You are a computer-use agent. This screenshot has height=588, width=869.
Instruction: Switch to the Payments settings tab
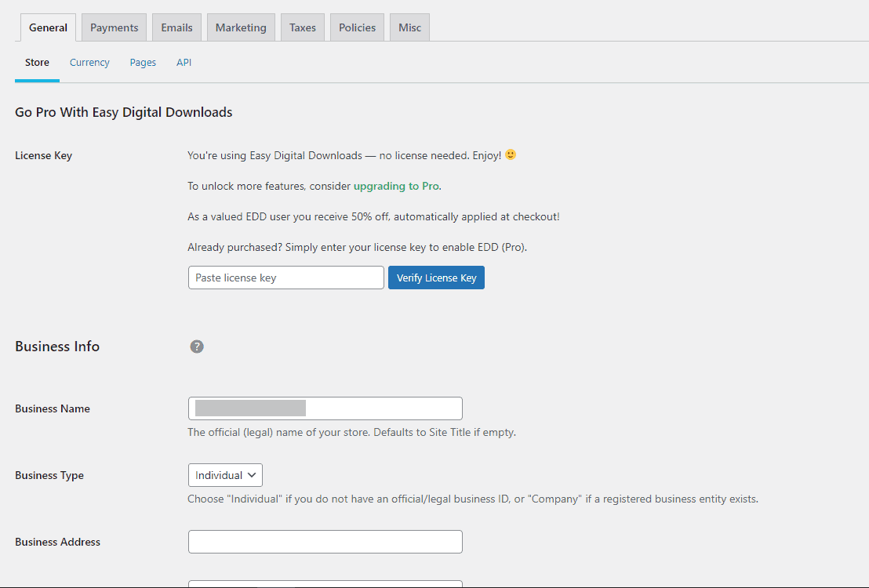[x=114, y=27]
